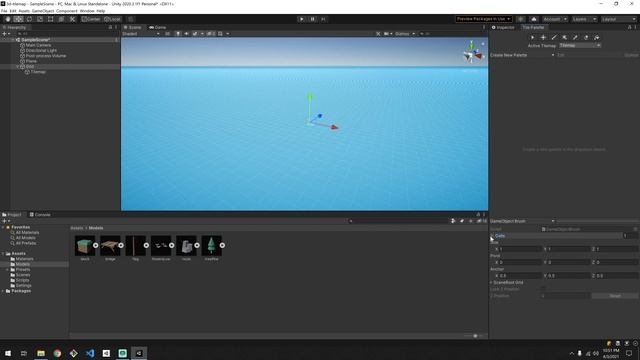The image size is (640, 360).
Task: Switch to the Console tab
Action: 40,214
